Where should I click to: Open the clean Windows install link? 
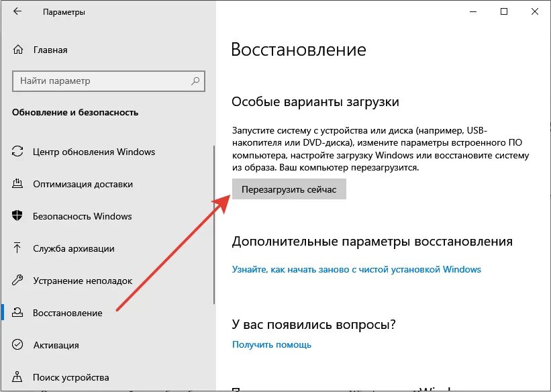(356, 269)
